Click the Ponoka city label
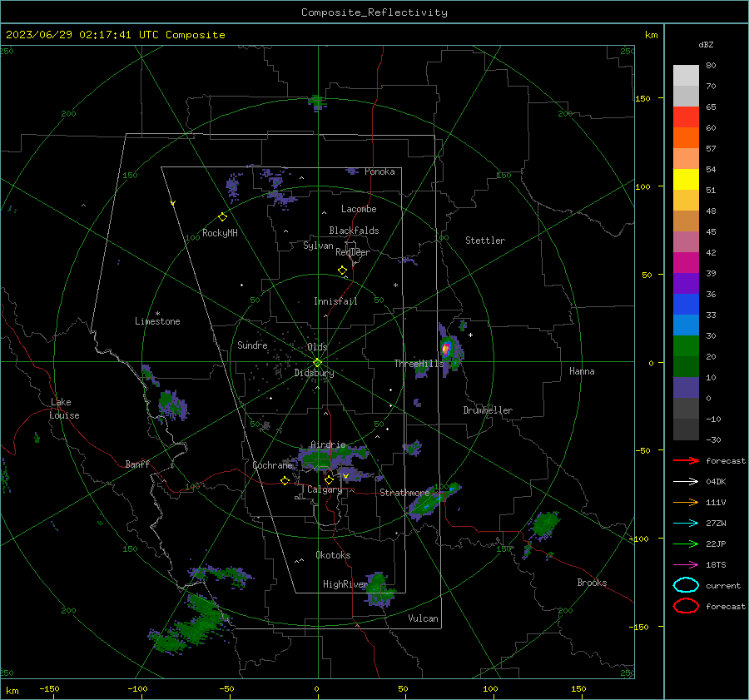749x700 pixels. [379, 171]
